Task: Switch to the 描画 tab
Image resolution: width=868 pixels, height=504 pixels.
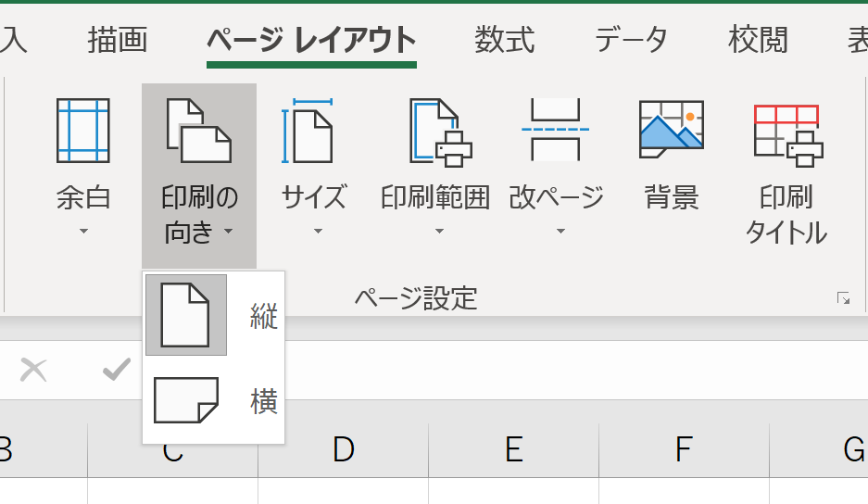Action: pos(118,40)
